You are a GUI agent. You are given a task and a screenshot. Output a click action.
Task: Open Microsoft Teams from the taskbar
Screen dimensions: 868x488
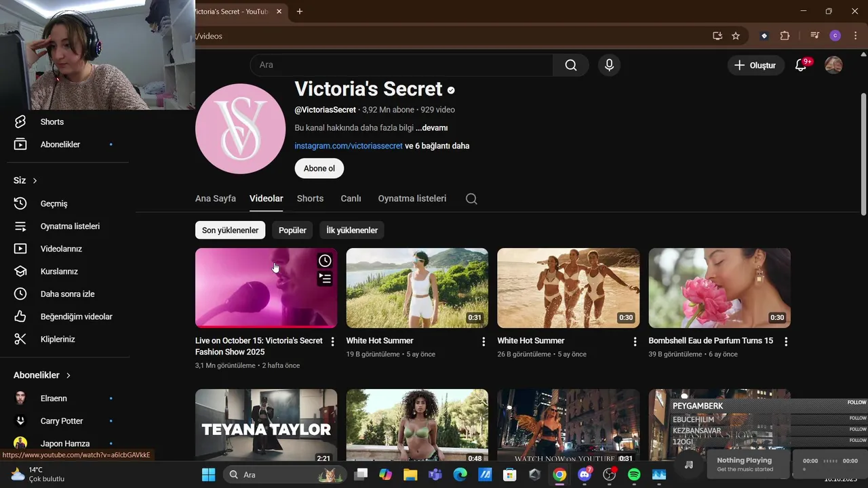[435, 474]
